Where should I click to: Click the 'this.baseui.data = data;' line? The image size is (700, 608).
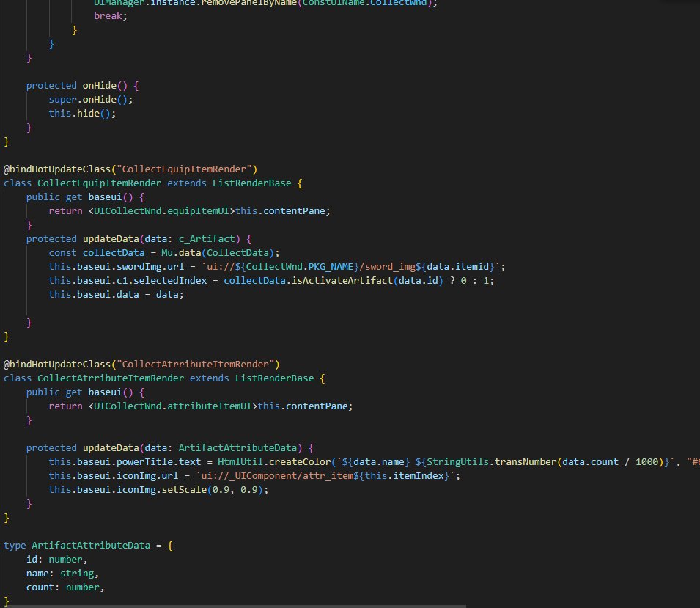pos(116,294)
